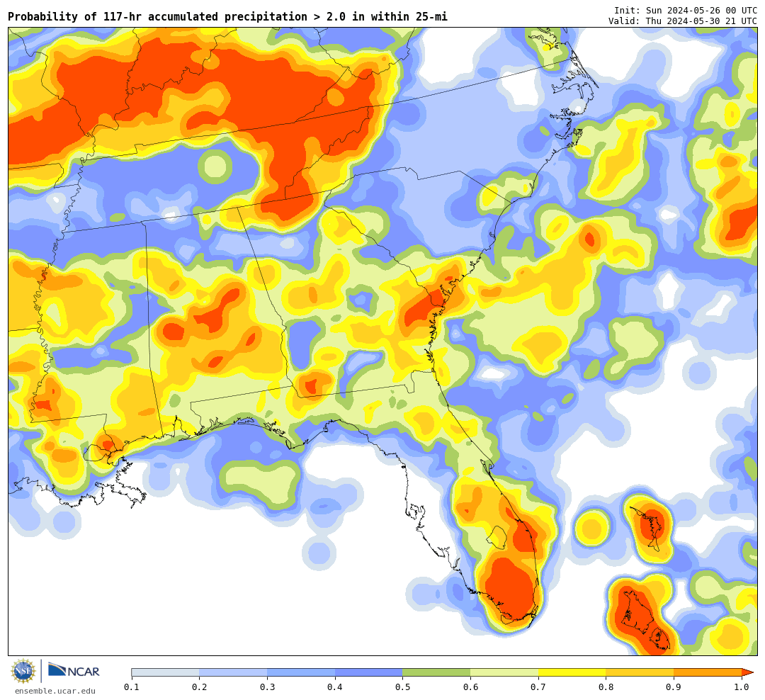Click the NSF logo emblem
The width and height of the screenshot is (765, 700).
[23, 671]
